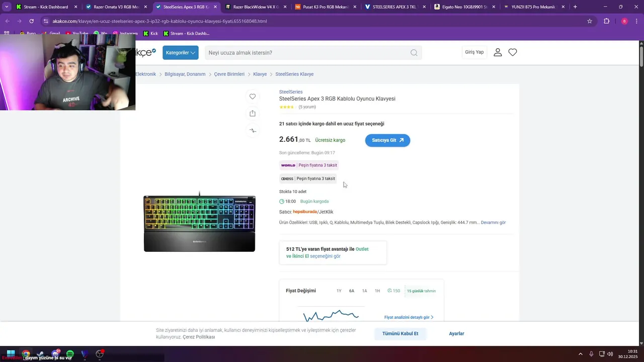This screenshot has height=362, width=644.
Task: Bookmark this page with the star icon
Action: click(x=590, y=21)
